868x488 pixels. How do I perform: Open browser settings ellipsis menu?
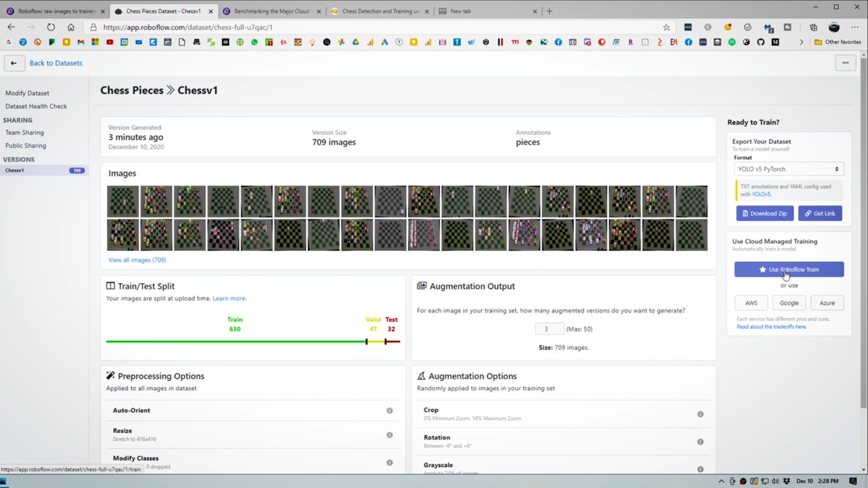pos(854,28)
